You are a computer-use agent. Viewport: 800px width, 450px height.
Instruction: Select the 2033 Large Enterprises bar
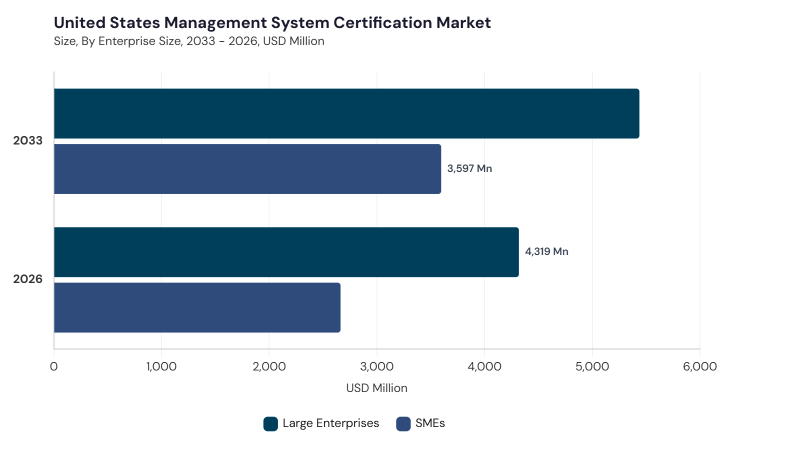[x=346, y=113]
